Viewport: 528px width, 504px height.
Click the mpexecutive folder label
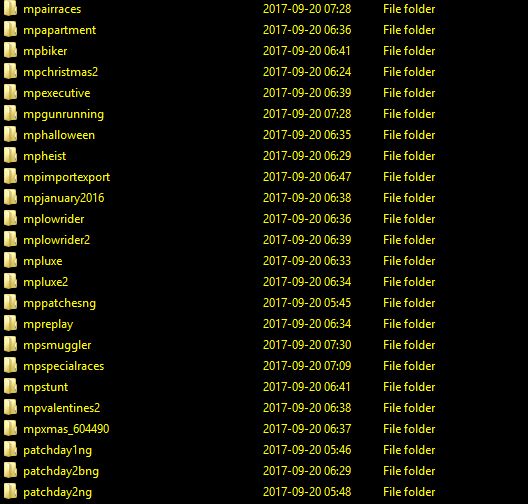click(x=57, y=93)
